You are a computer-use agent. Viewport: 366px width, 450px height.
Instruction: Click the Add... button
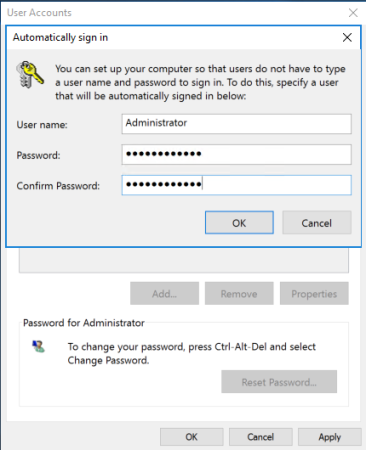pos(164,294)
